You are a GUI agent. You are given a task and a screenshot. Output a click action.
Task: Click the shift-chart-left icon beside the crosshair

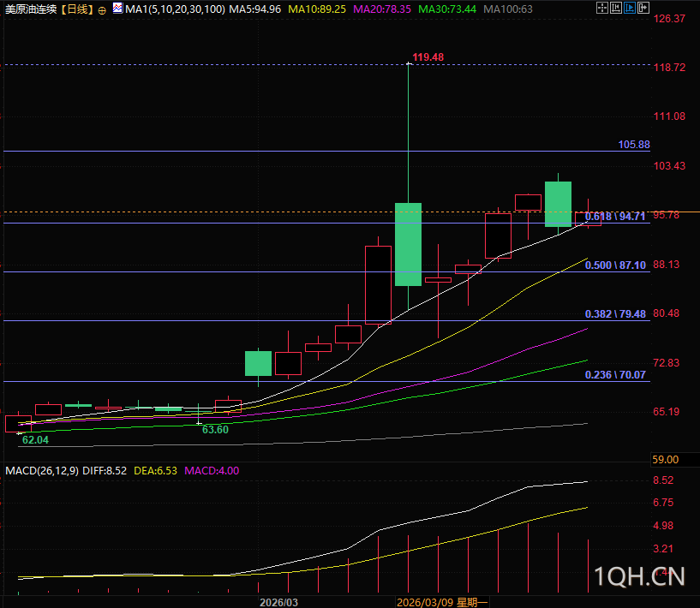[616, 9]
